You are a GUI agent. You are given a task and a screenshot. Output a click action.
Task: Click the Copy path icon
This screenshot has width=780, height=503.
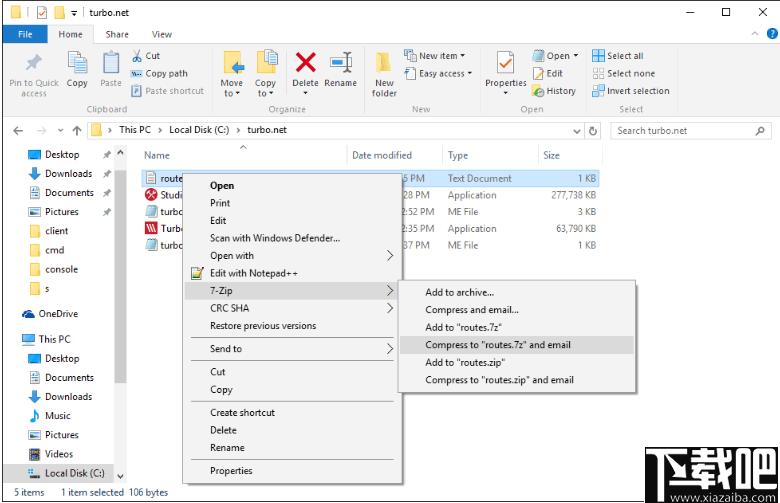pos(136,74)
